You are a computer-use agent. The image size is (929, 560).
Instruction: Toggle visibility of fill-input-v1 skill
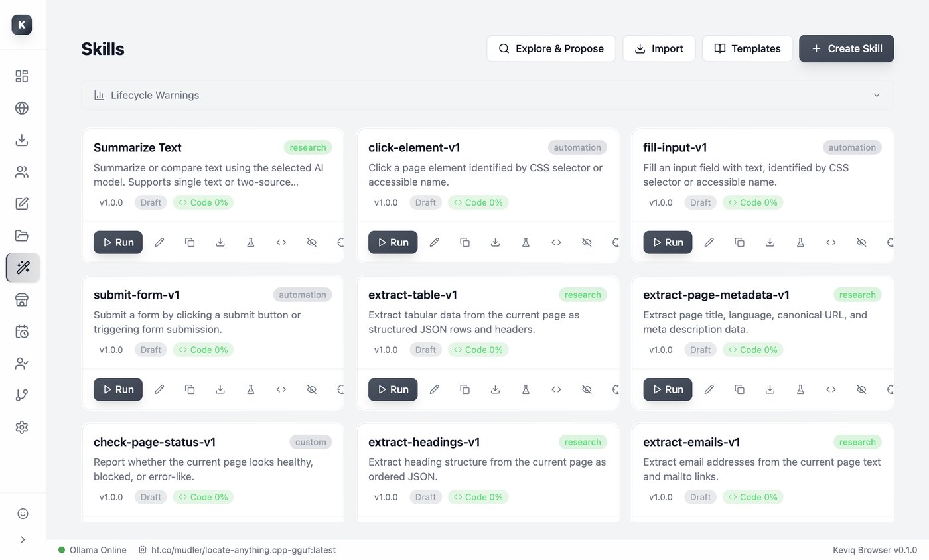(x=861, y=242)
